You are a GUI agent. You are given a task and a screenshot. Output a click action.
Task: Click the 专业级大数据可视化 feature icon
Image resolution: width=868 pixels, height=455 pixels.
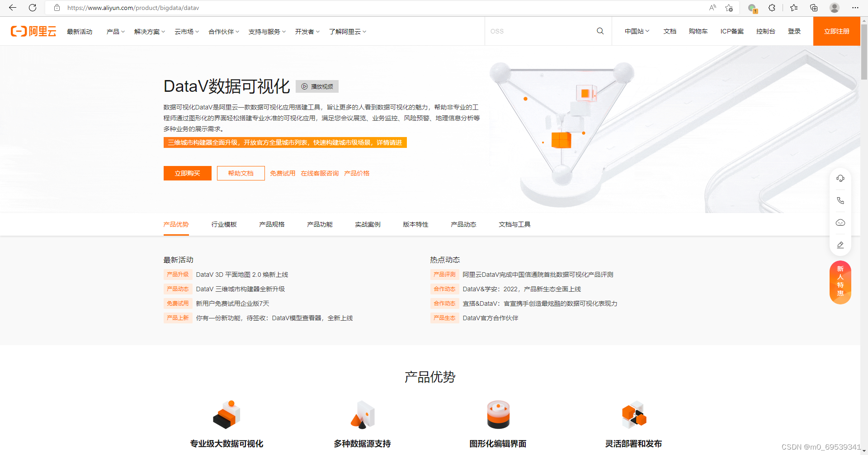[226, 414]
